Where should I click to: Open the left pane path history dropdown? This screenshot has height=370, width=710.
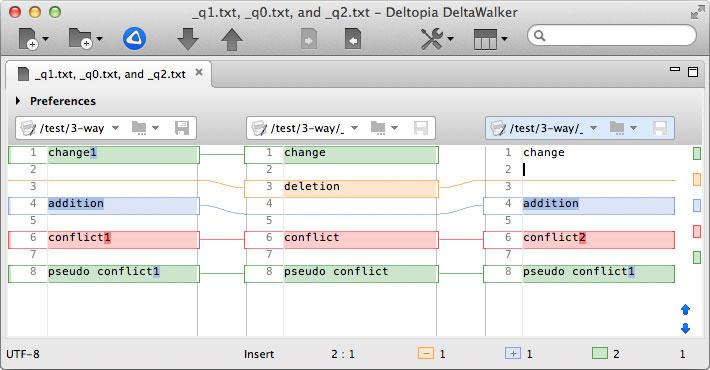tap(115, 128)
